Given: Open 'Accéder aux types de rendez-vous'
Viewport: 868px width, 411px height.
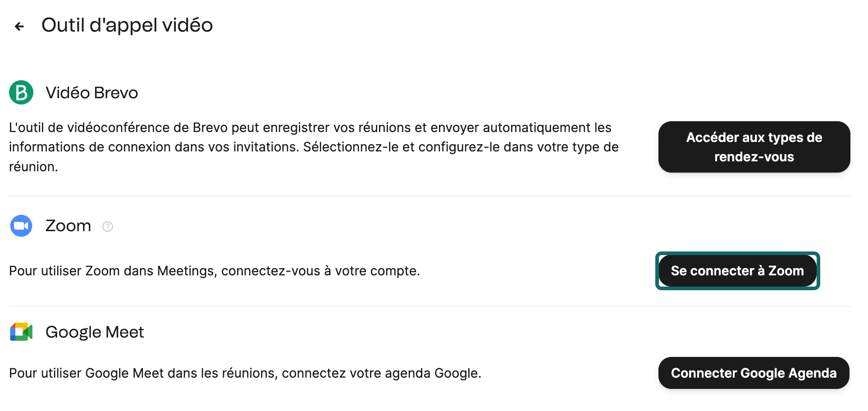Looking at the screenshot, I should [x=754, y=147].
